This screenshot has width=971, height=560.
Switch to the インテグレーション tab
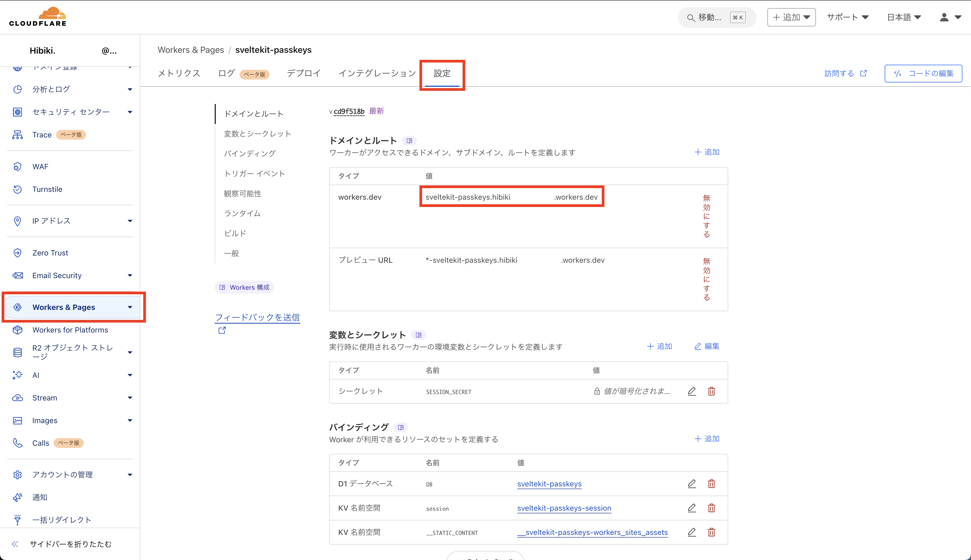[x=377, y=73]
